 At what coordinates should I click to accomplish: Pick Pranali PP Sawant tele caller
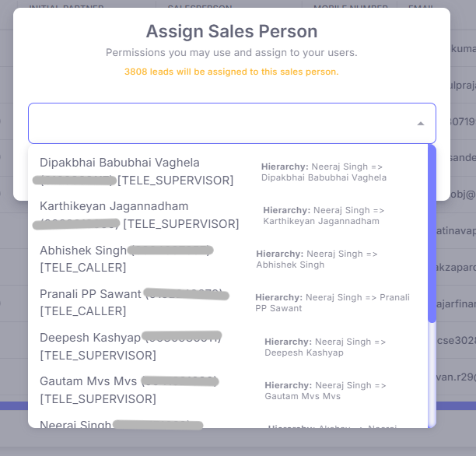click(90, 294)
